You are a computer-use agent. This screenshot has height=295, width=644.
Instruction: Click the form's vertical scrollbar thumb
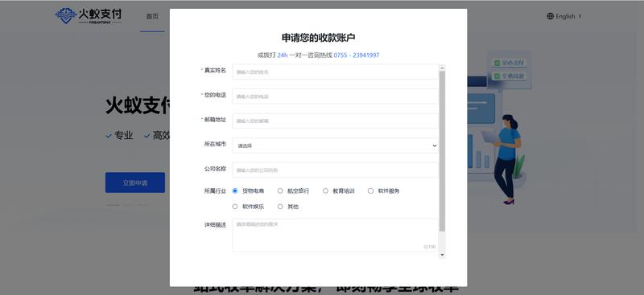442,151
